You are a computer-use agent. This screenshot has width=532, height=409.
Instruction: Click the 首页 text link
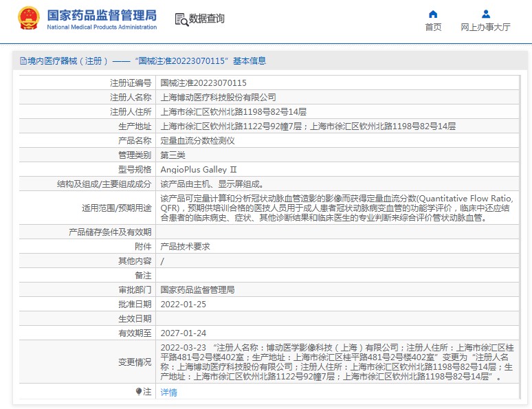point(433,27)
